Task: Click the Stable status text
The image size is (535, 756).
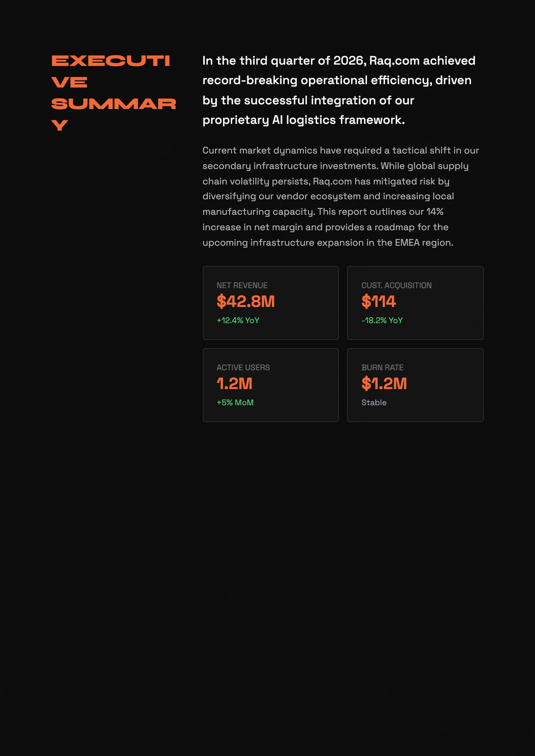Action: (x=374, y=403)
